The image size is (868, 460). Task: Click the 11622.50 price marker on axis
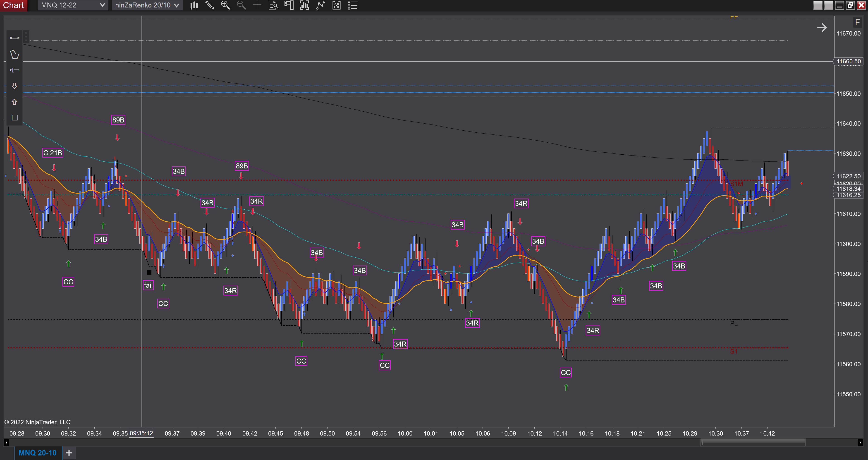(849, 176)
